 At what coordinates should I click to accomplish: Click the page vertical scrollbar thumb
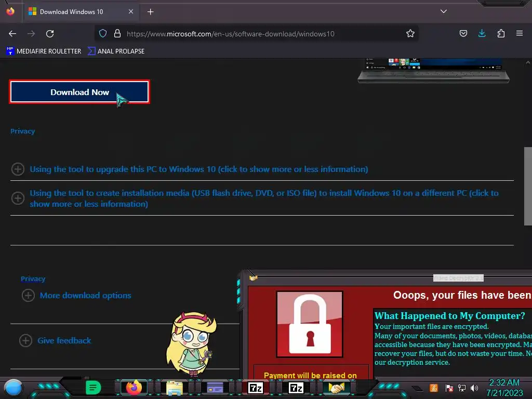(528, 186)
